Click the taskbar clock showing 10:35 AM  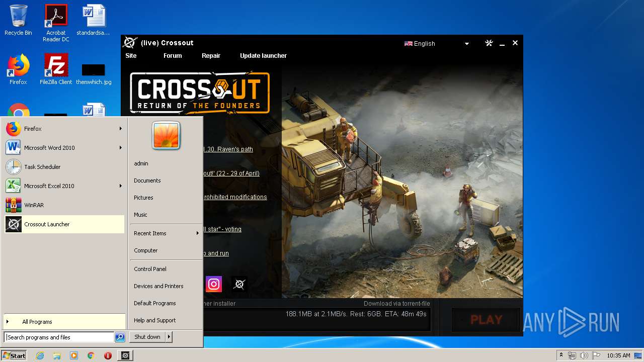pyautogui.click(x=618, y=355)
